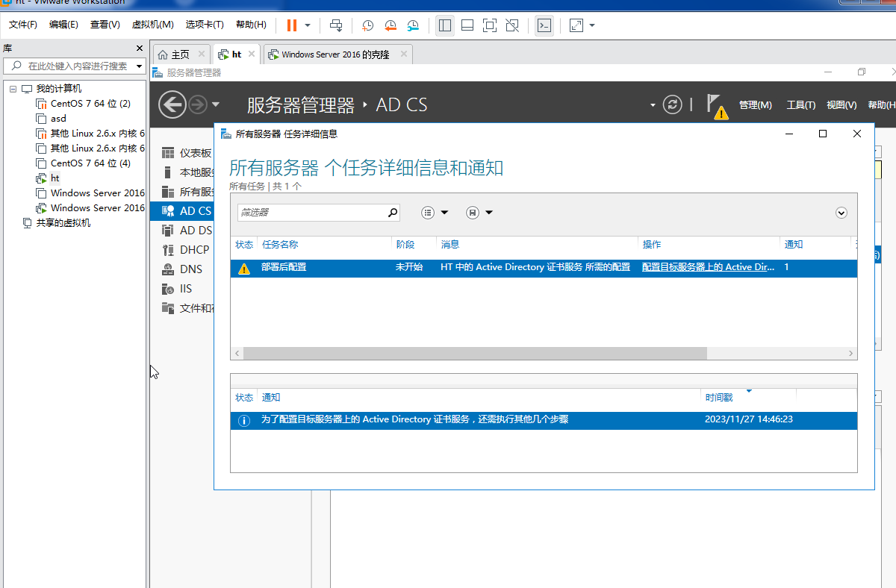896x588 pixels.
Task: Select the CentOS 7 64 位 (4) VM
Action: click(x=90, y=163)
